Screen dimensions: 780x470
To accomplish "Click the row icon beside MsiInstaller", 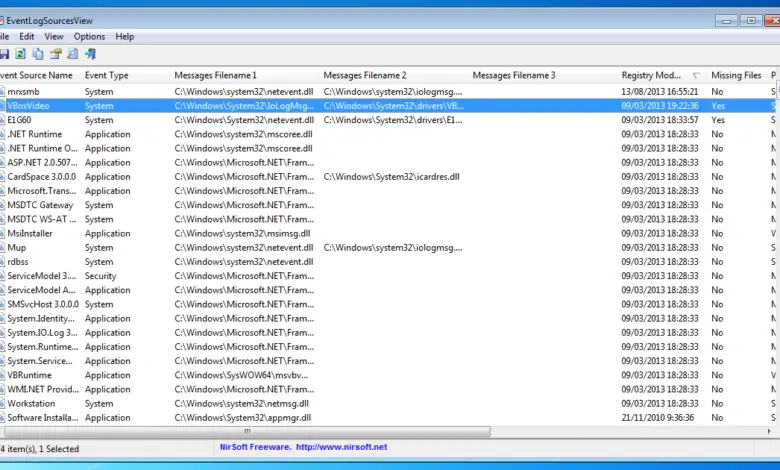I will pyautogui.click(x=2, y=233).
